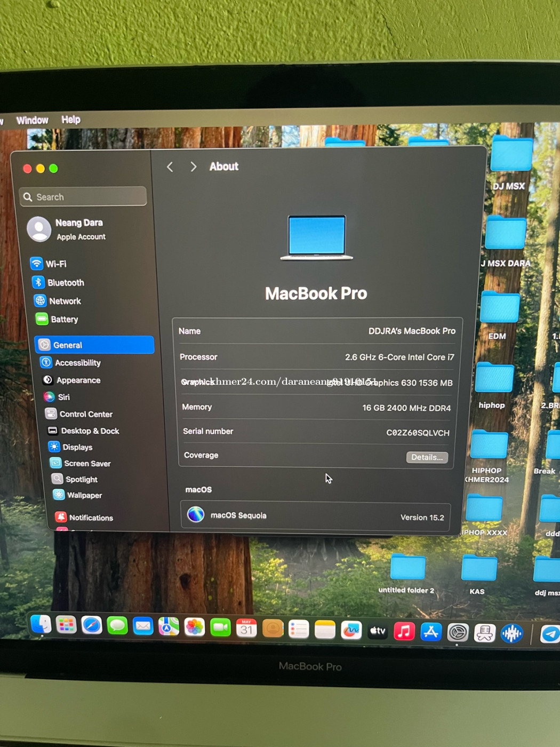Select Battery in the settings sidebar

click(57, 319)
